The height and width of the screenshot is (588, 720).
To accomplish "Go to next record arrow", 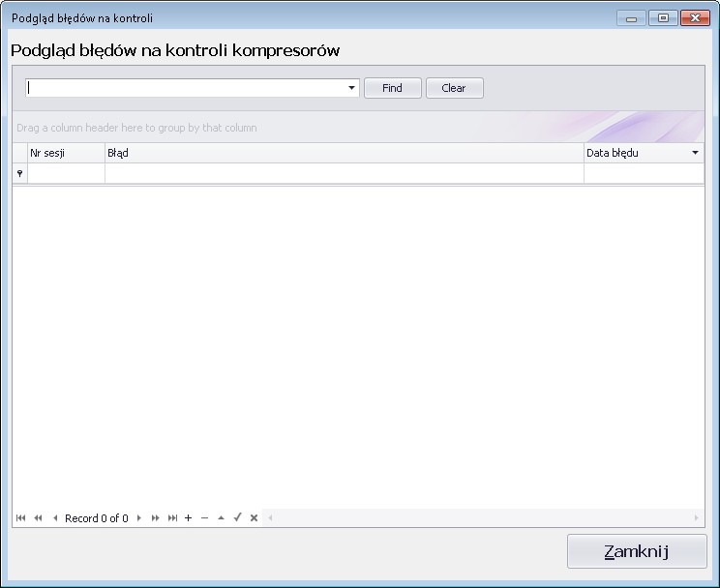I will [138, 518].
